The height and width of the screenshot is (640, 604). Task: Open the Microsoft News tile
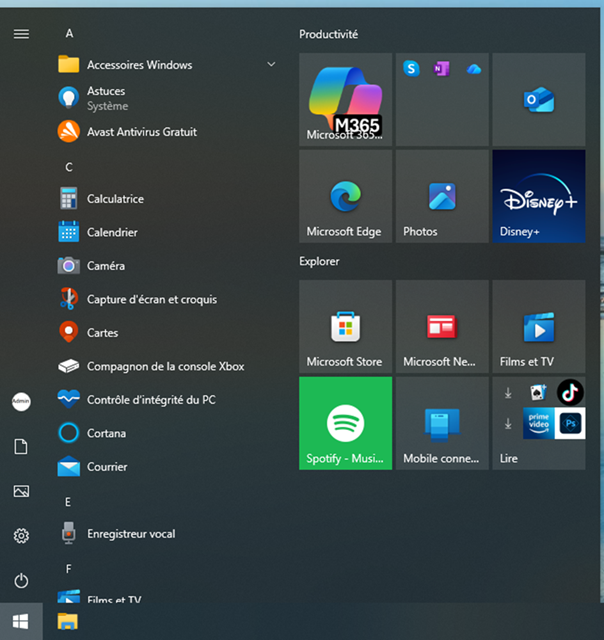tap(442, 327)
